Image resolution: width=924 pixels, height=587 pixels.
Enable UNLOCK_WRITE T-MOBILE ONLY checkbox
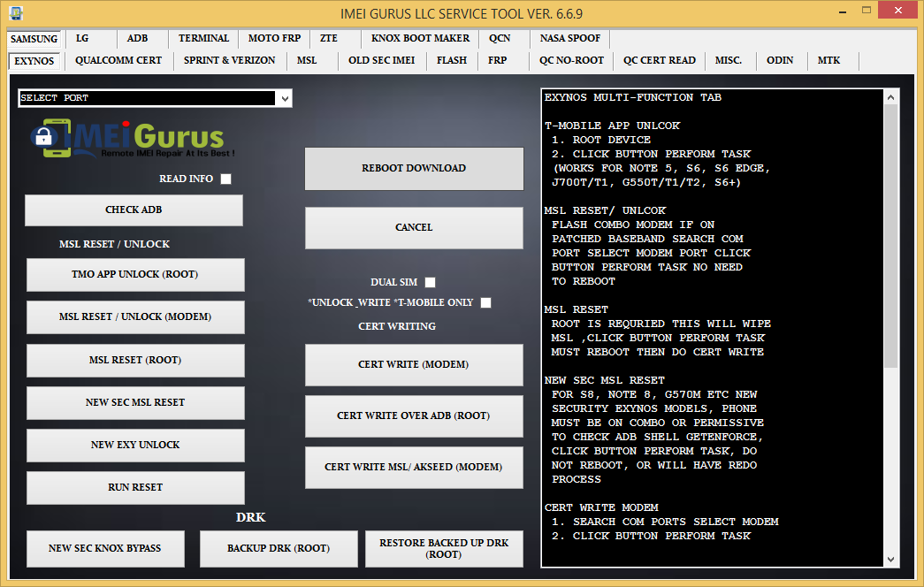(485, 302)
